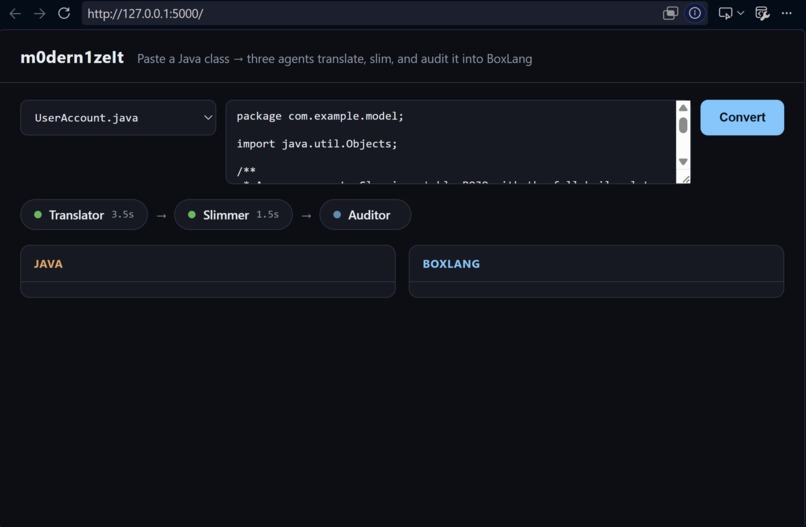
Task: Click the textarea resize handle
Action: point(686,179)
